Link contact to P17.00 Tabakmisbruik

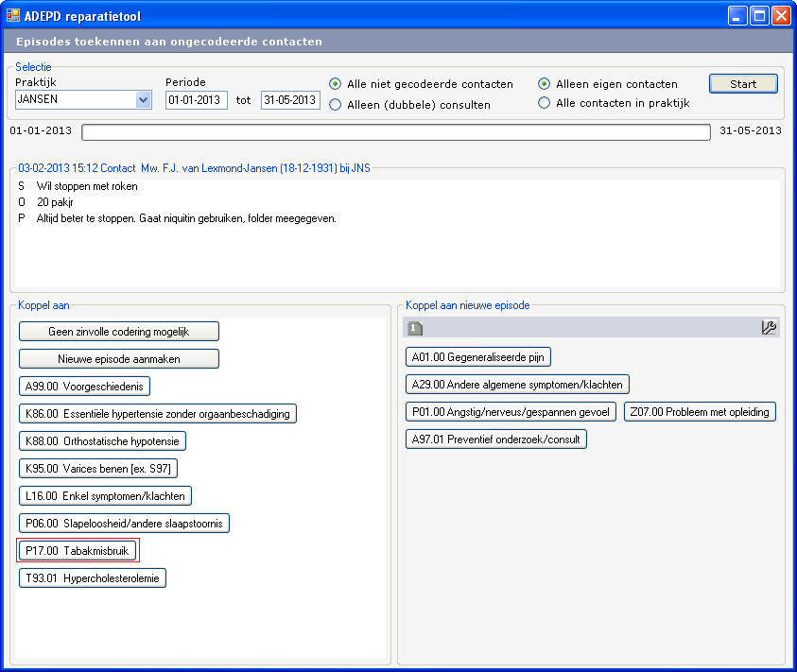[78, 550]
